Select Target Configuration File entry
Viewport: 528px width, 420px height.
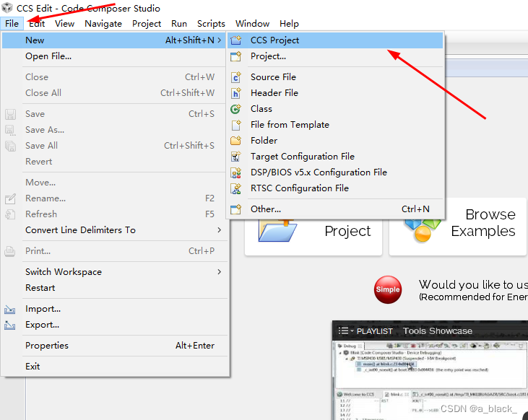pyautogui.click(x=335, y=157)
